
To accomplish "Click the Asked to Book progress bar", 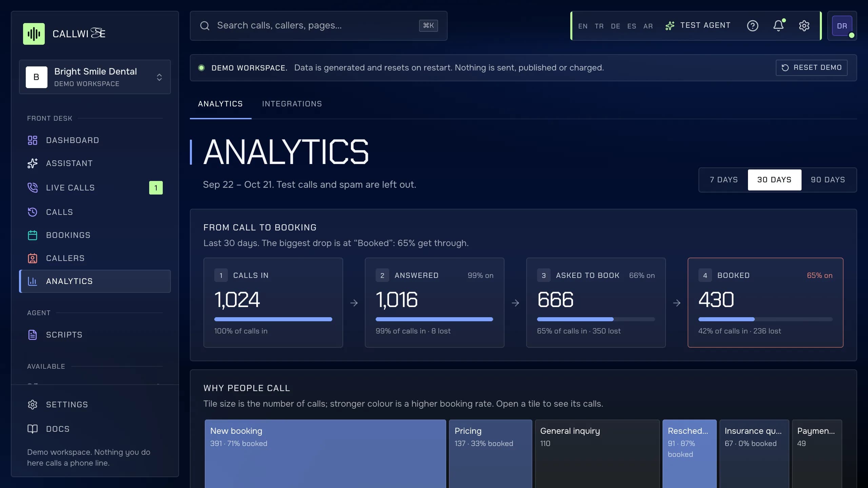I will [x=596, y=319].
